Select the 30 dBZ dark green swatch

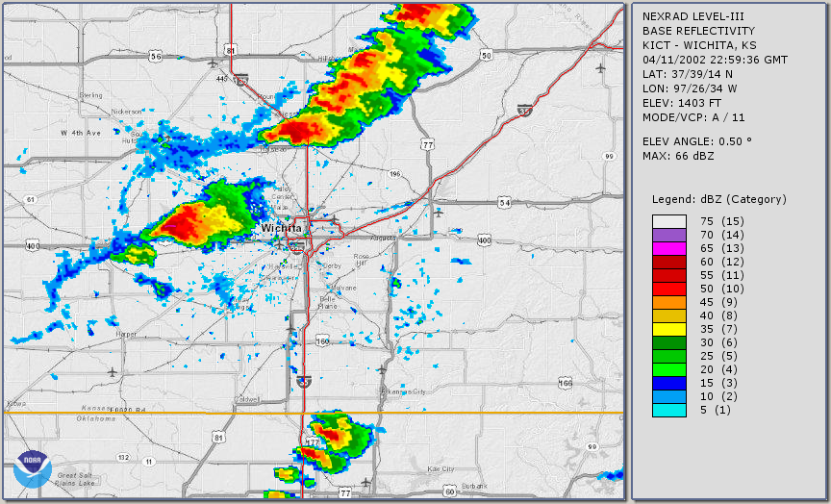pos(668,342)
